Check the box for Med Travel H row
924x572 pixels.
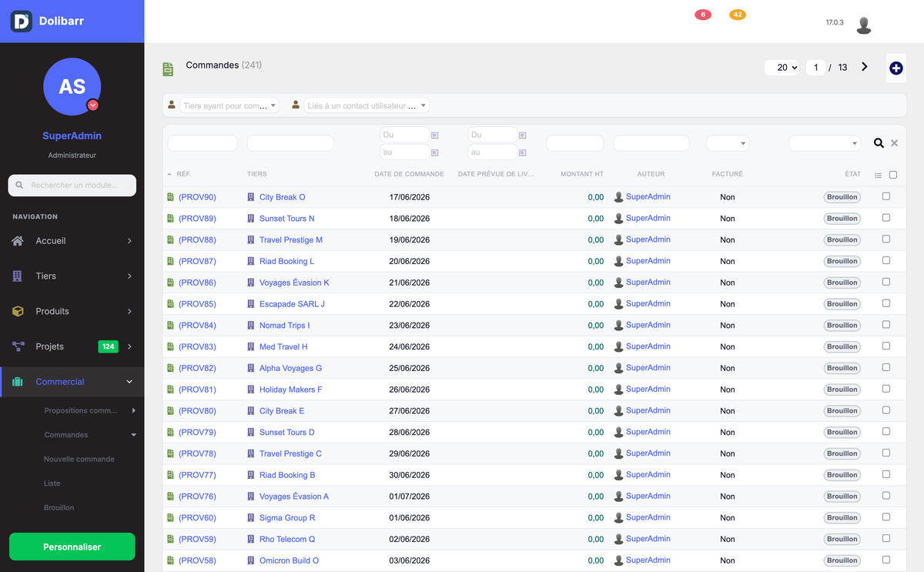pyautogui.click(x=886, y=346)
